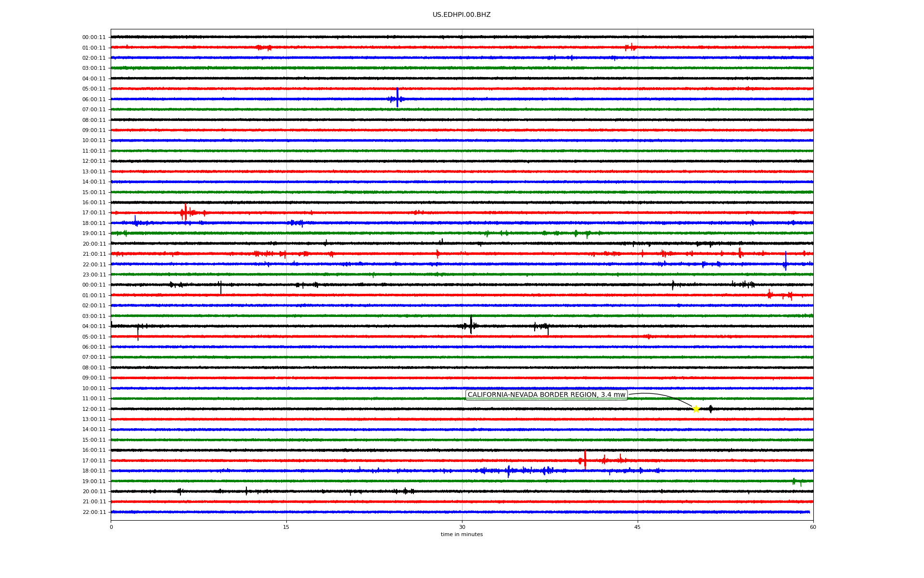Click red spike near minute 40 on 17:00:11 trace
The image size is (924, 578).
click(585, 459)
